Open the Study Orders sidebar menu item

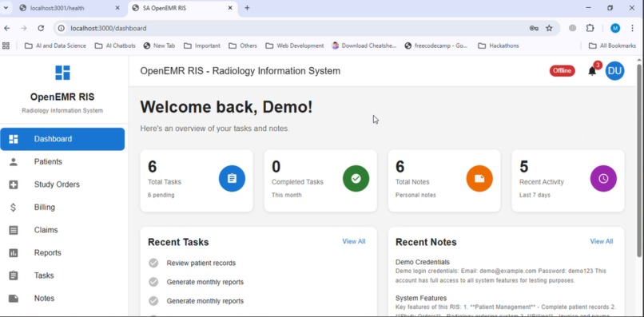pos(62,184)
